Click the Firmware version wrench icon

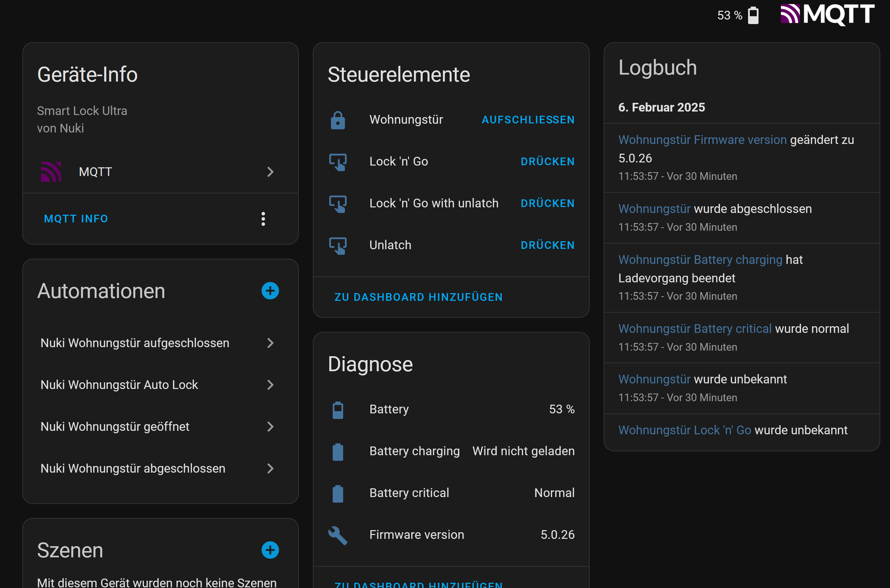tap(338, 535)
